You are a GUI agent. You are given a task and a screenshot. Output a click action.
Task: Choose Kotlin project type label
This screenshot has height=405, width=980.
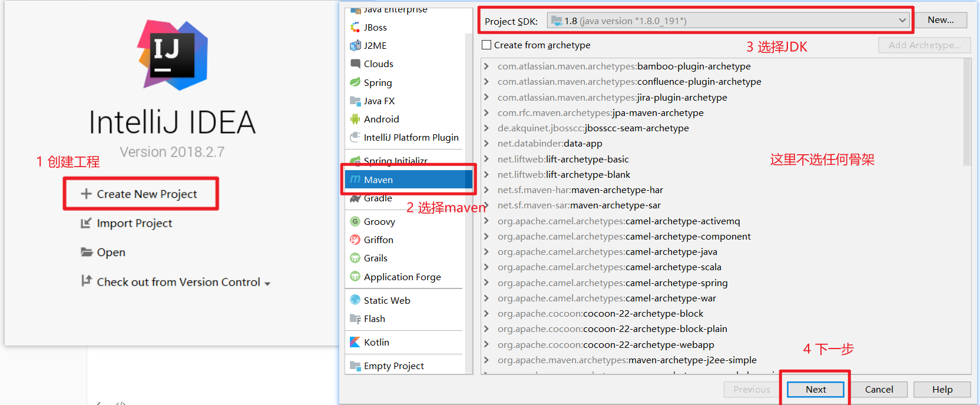[376, 342]
